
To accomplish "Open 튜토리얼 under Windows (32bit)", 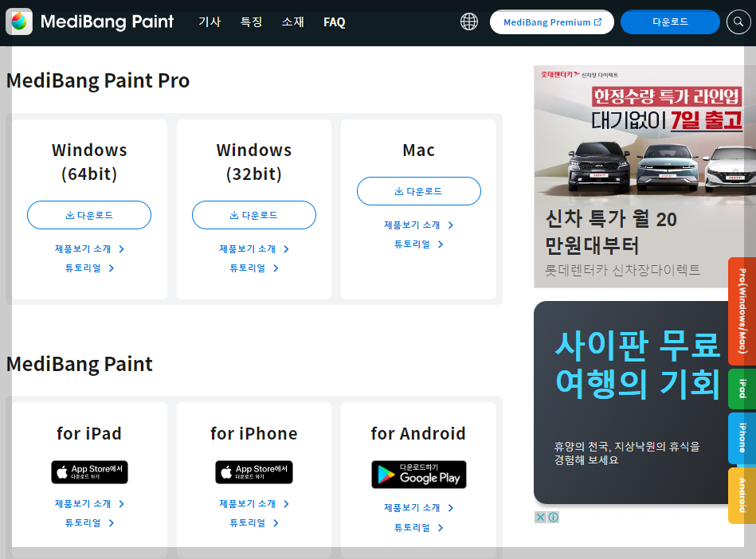I will (254, 268).
